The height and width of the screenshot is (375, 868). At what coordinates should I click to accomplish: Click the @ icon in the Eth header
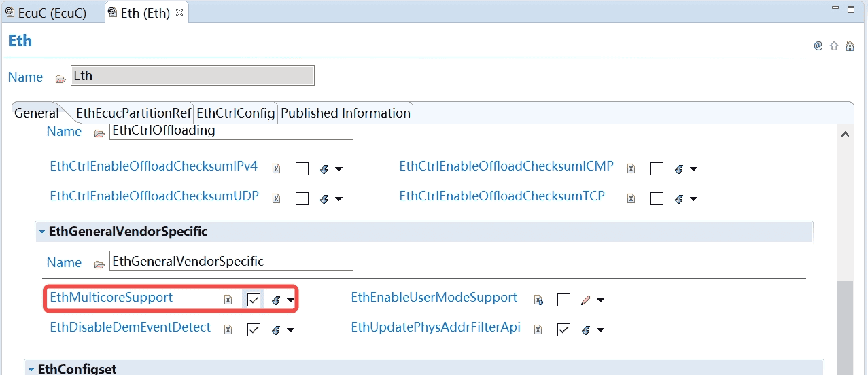coord(818,46)
